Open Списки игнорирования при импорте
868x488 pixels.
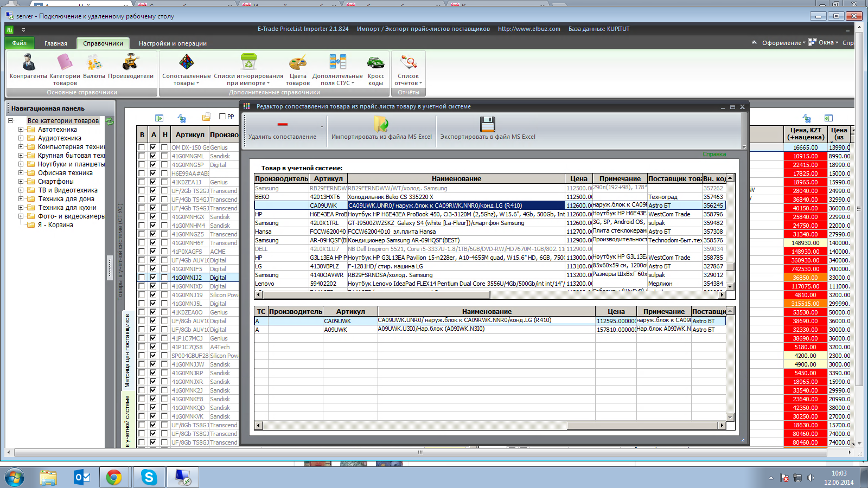pyautogui.click(x=248, y=62)
